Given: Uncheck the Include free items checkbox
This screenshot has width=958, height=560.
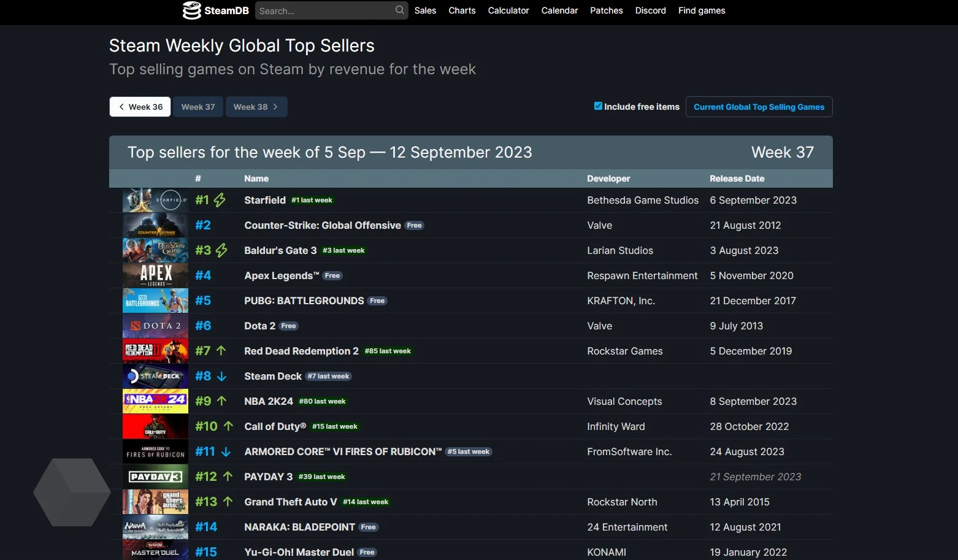Looking at the screenshot, I should click(598, 106).
